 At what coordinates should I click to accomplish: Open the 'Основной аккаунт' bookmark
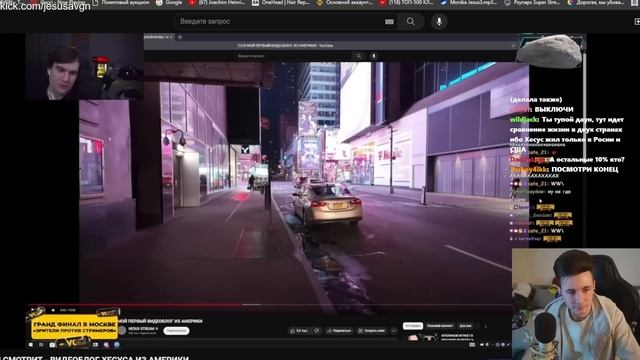(344, 2)
